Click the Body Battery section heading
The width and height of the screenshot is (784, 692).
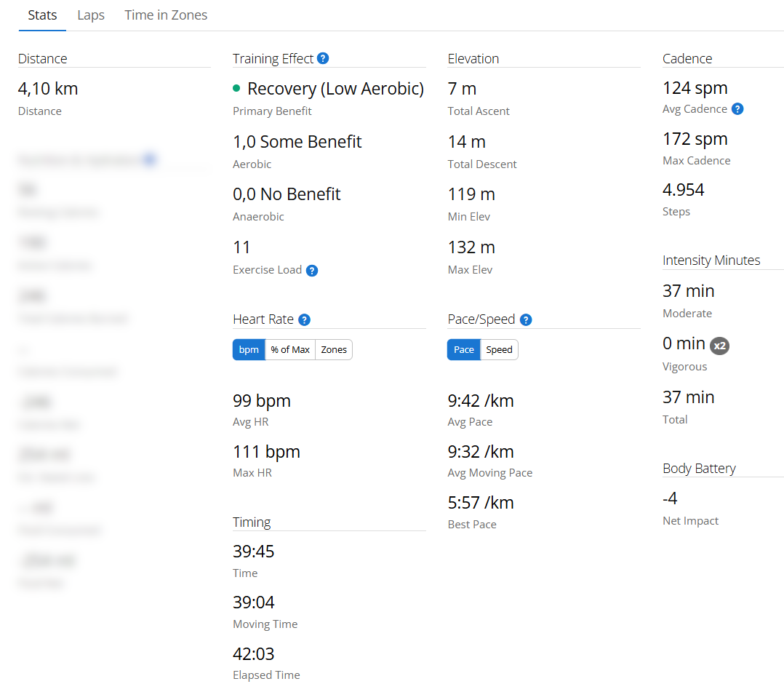(699, 469)
